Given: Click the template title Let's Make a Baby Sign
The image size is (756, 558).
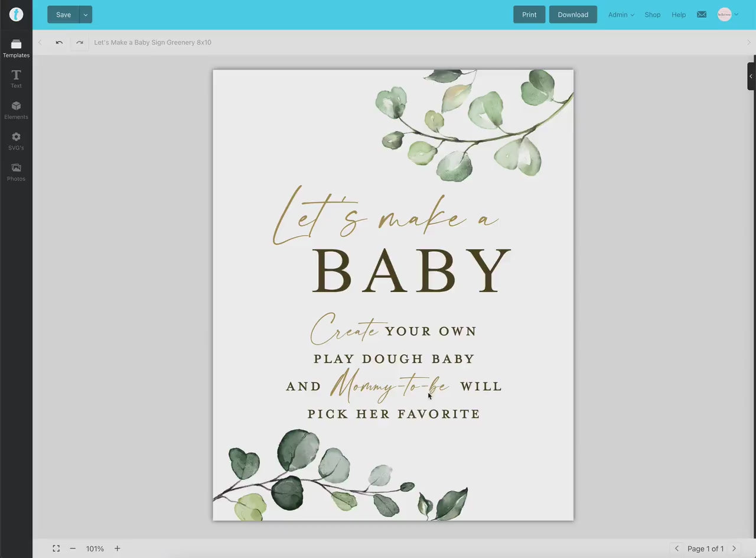Looking at the screenshot, I should click(152, 43).
